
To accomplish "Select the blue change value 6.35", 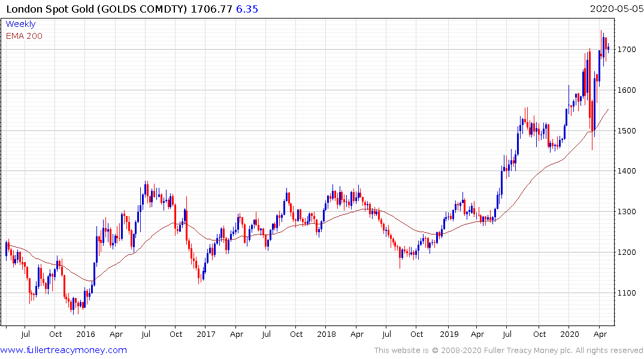I will click(x=247, y=9).
